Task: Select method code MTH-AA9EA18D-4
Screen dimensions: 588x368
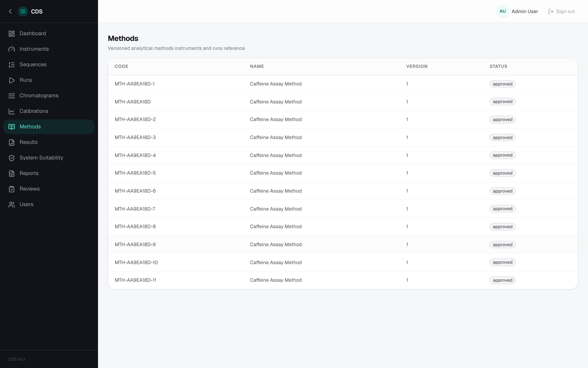Action: pyautogui.click(x=135, y=155)
